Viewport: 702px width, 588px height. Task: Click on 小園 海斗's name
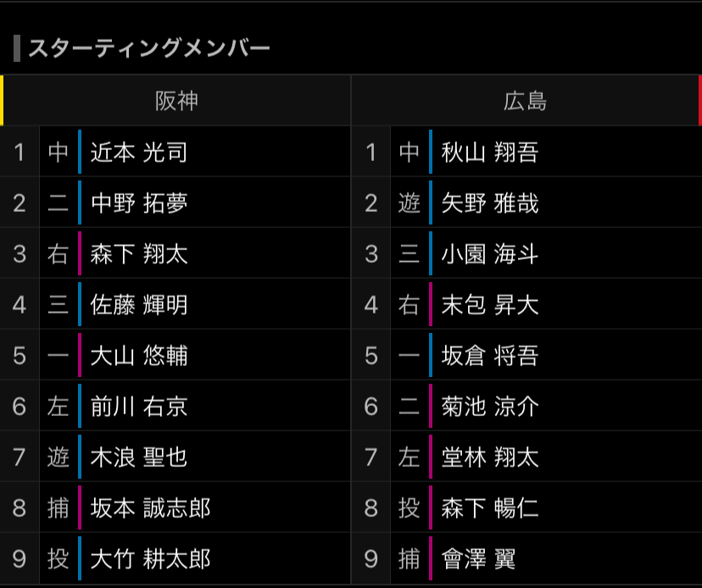click(489, 254)
